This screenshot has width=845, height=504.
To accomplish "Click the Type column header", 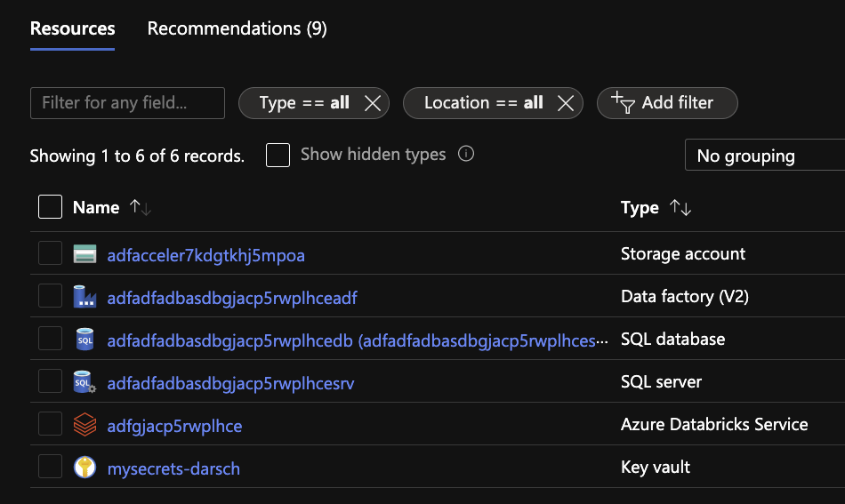I will coord(640,207).
